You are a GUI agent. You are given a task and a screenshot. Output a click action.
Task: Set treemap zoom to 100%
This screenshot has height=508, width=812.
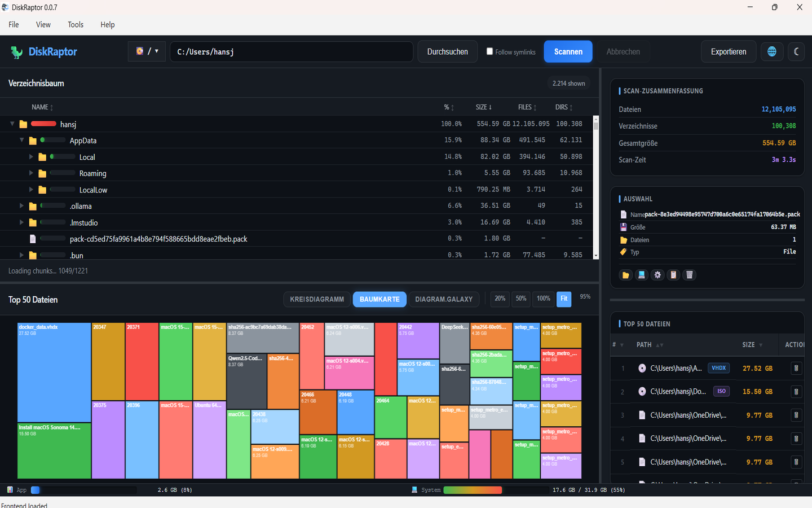pos(544,299)
